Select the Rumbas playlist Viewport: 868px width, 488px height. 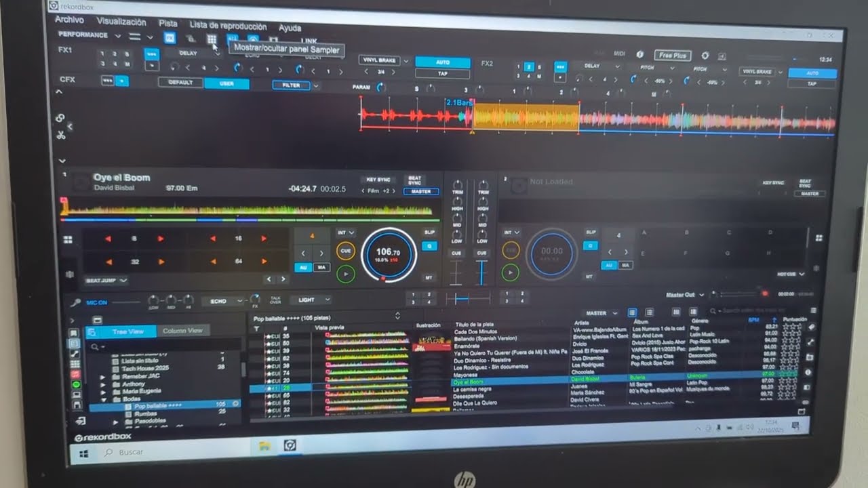(146, 413)
